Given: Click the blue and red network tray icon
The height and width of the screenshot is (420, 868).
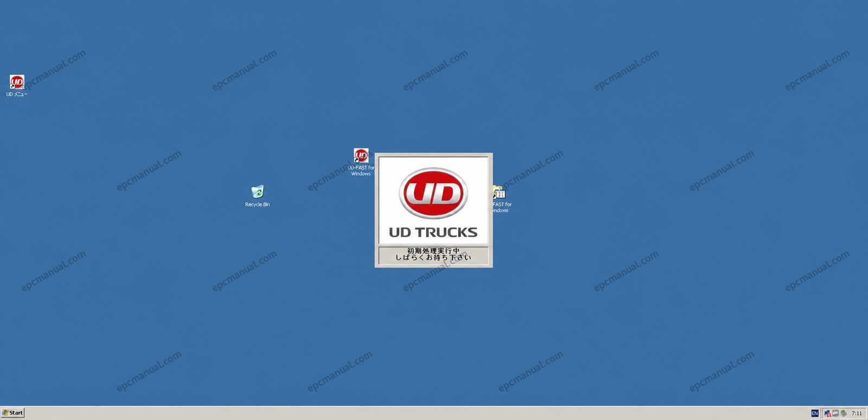Looking at the screenshot, I should tap(827, 413).
